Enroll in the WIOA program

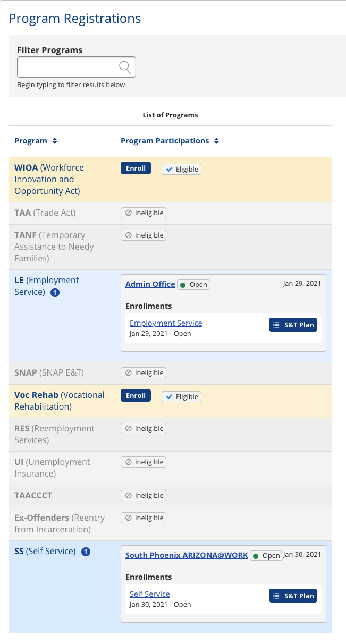(136, 168)
